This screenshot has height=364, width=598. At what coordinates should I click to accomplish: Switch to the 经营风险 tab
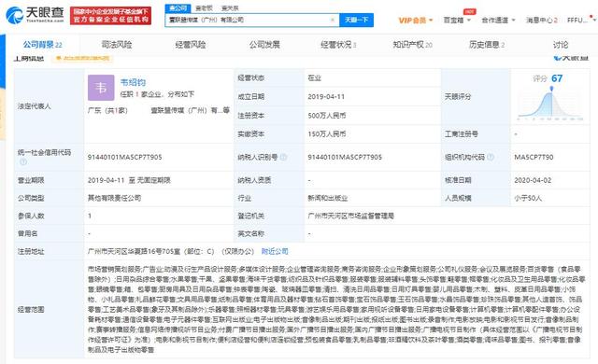click(x=191, y=45)
